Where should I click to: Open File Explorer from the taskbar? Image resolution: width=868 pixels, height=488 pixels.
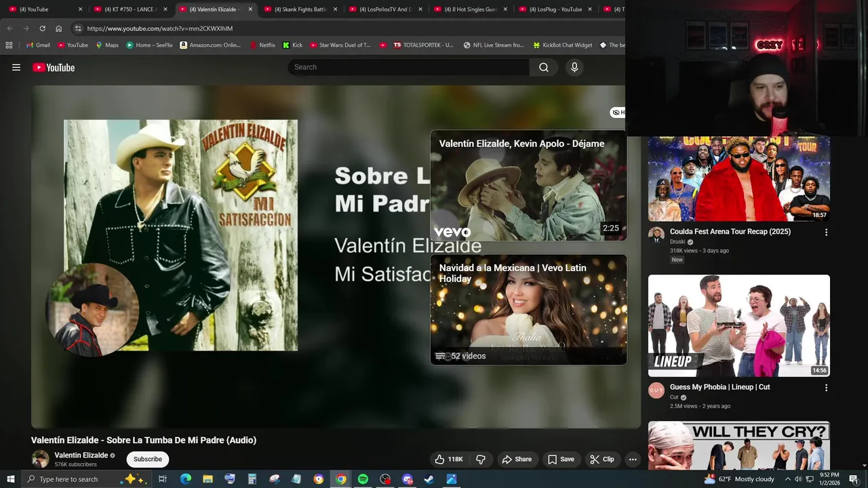[208, 479]
